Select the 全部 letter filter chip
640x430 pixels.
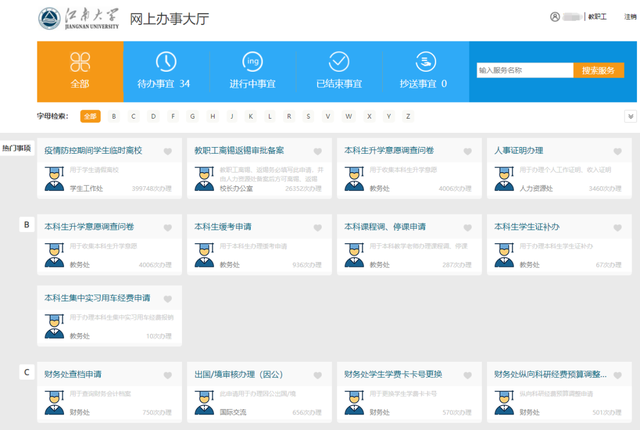90,116
